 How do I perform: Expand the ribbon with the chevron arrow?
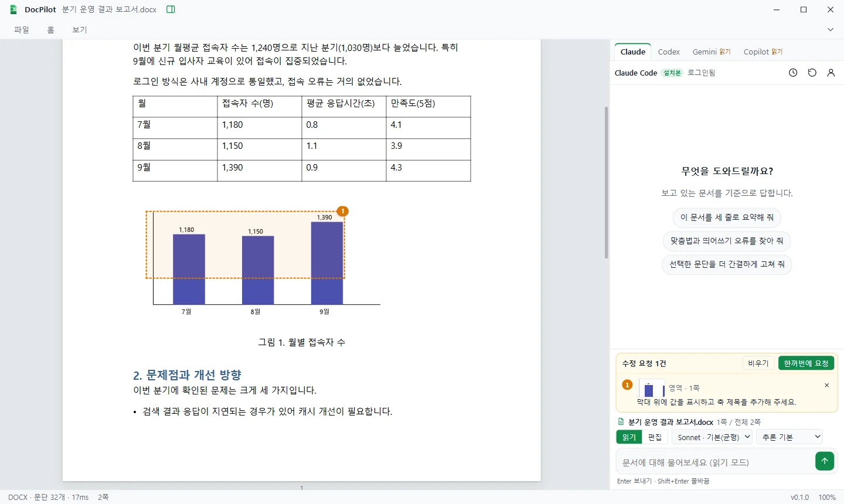pos(831,30)
